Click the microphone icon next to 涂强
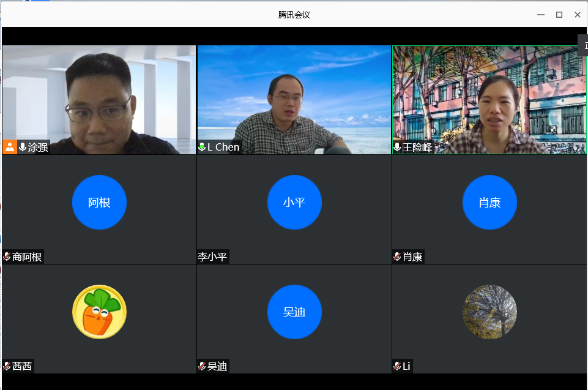The image size is (588, 390). pos(23,147)
